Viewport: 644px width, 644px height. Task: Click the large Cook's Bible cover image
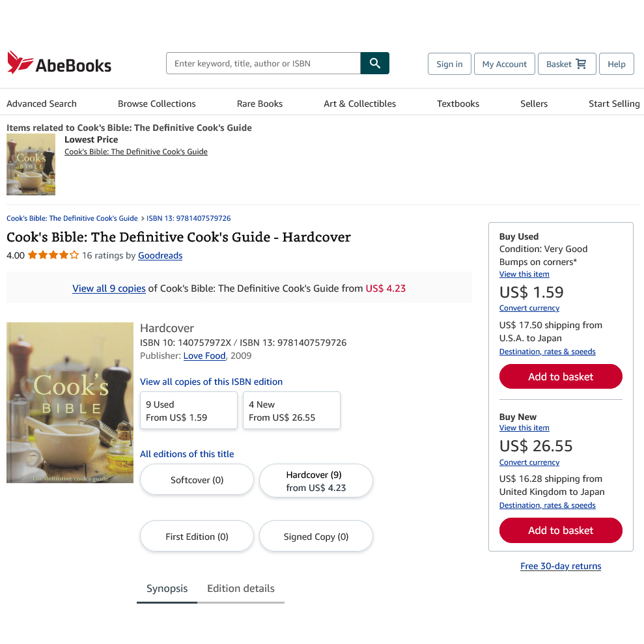click(x=70, y=402)
